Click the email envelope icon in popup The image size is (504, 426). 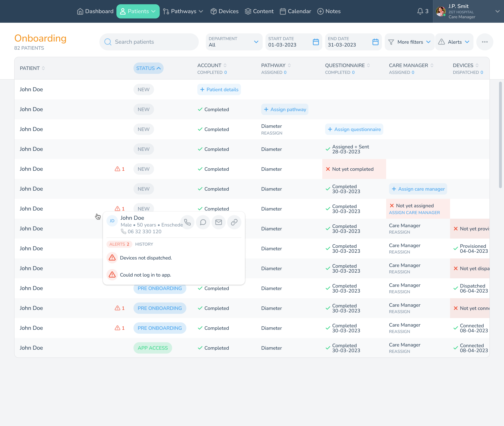tap(219, 222)
